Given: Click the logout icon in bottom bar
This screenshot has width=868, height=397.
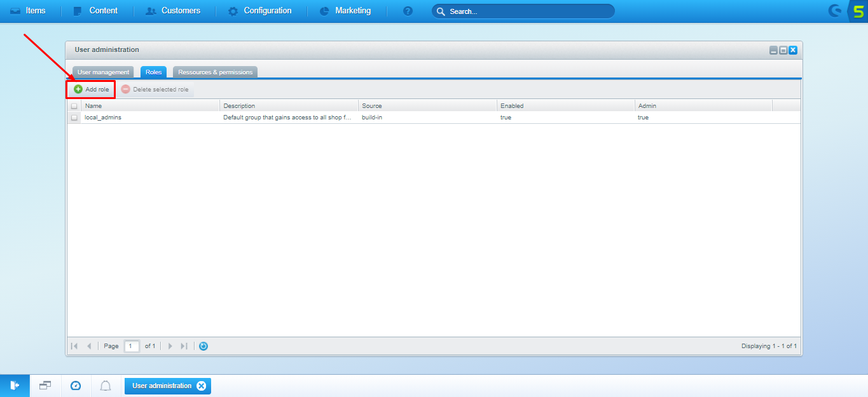Looking at the screenshot, I should click(15, 386).
